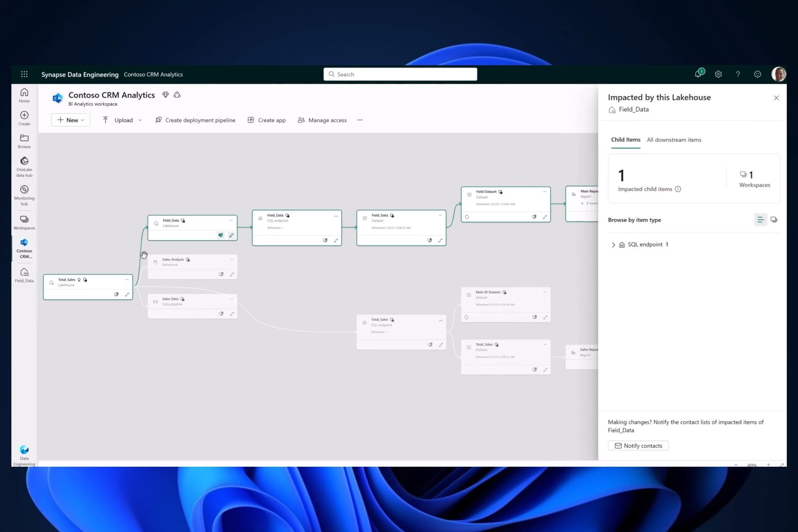Click the Total_Sales Dataset card
The width and height of the screenshot is (798, 532).
(506, 357)
